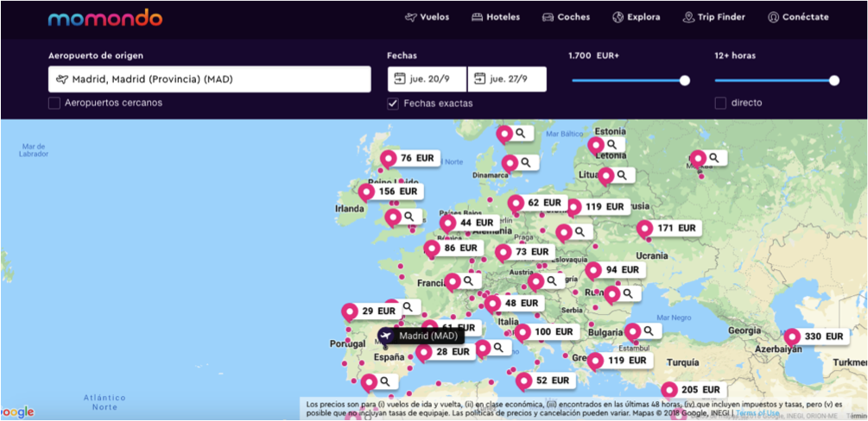Open the Trip Finder menu item
This screenshot has height=421, width=868.
click(x=713, y=17)
